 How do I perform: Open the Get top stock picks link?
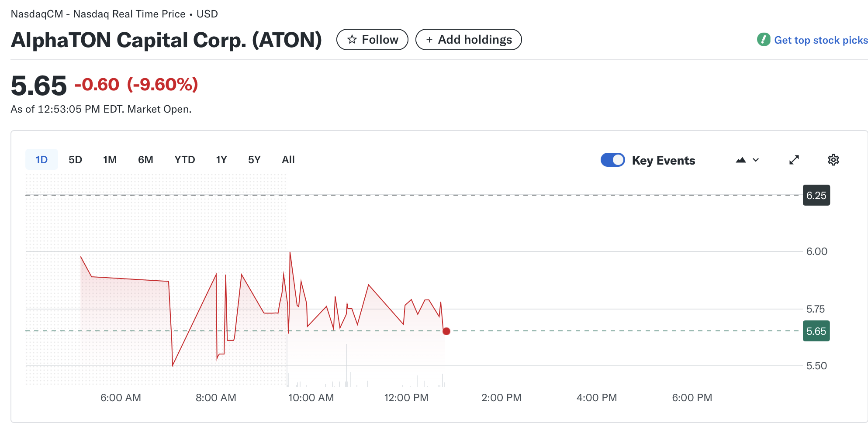tap(820, 40)
